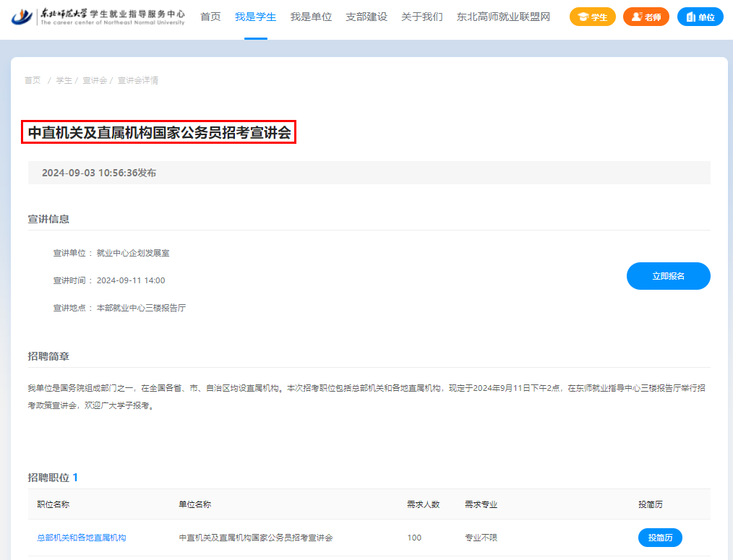Click the 需求人数 column header
Viewport: 733px width, 560px height.
click(x=423, y=504)
